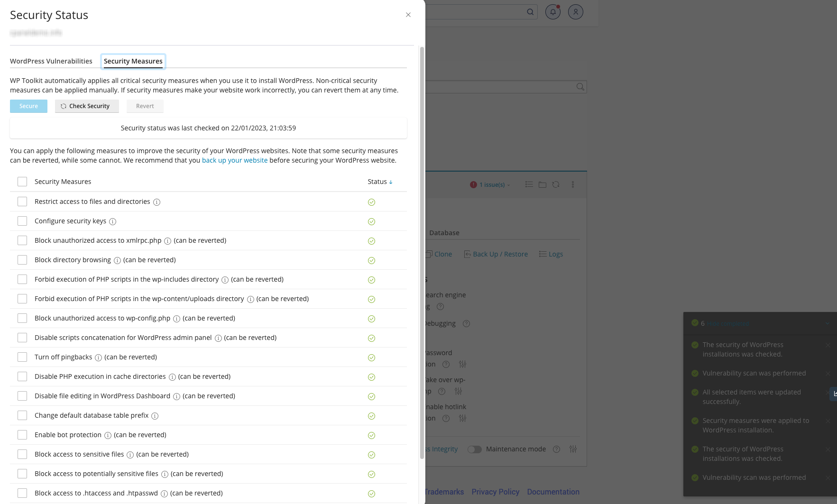This screenshot has width=837, height=504.
Task: Open the user account icon
Action: pos(575,12)
